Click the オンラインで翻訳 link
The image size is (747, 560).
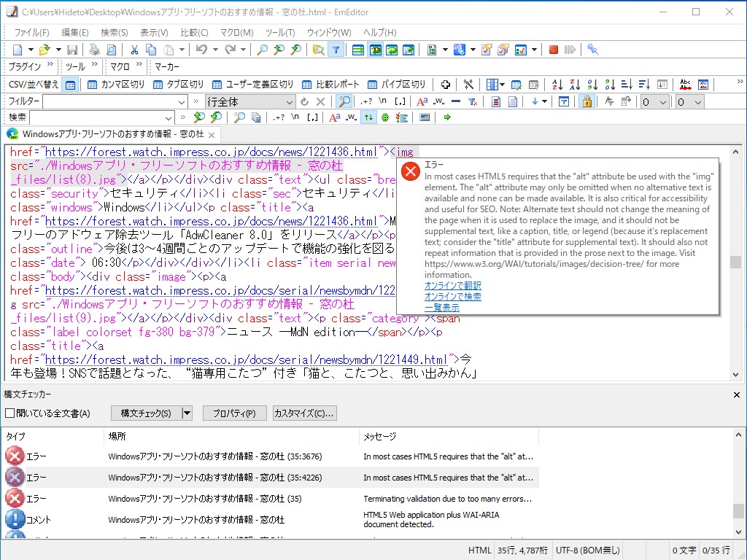tap(452, 286)
